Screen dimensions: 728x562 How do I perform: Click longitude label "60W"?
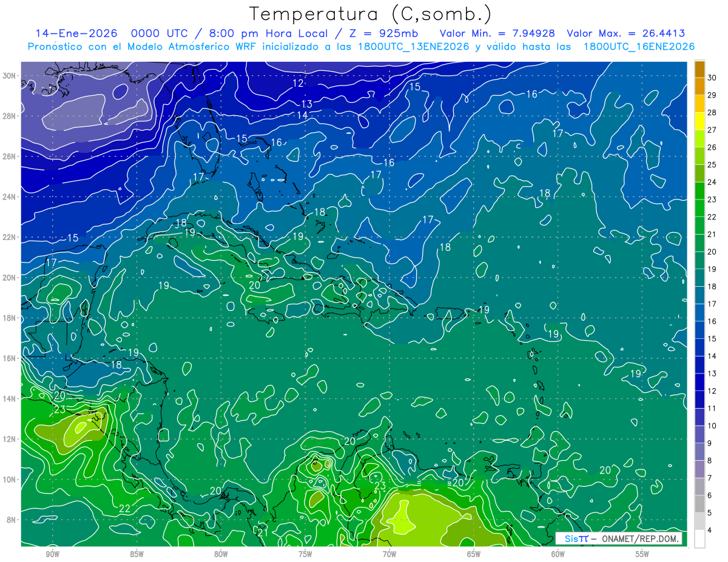click(x=558, y=554)
